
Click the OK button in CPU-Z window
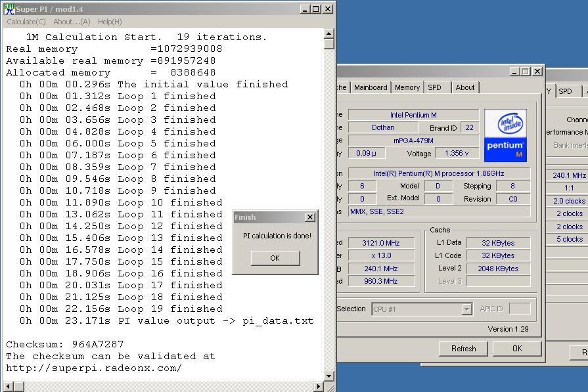[x=517, y=349]
